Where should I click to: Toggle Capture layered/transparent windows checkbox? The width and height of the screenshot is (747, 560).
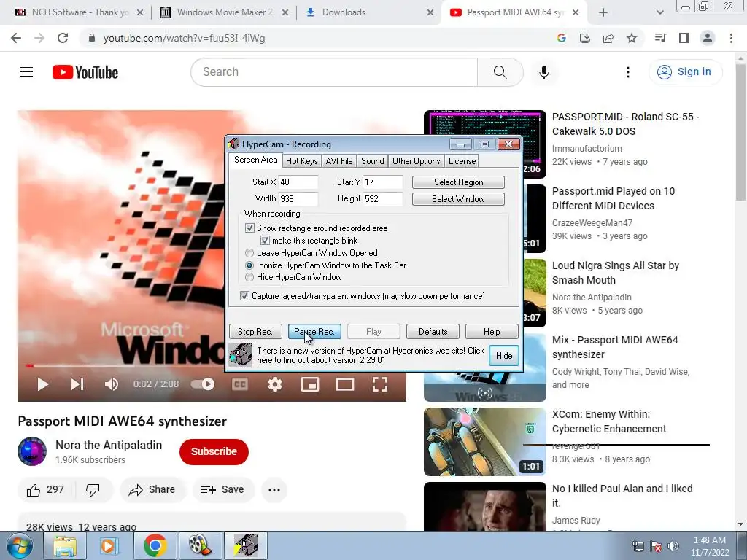[244, 296]
